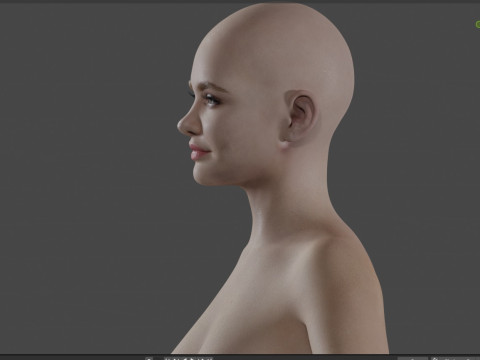Select the bald character model in viewport
This screenshot has height=360, width=480.
pos(280,180)
